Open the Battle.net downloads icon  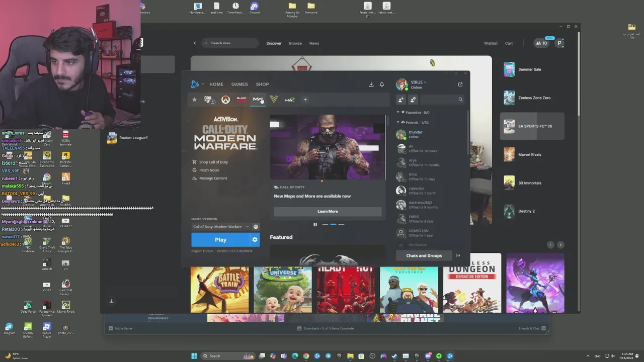(x=371, y=84)
